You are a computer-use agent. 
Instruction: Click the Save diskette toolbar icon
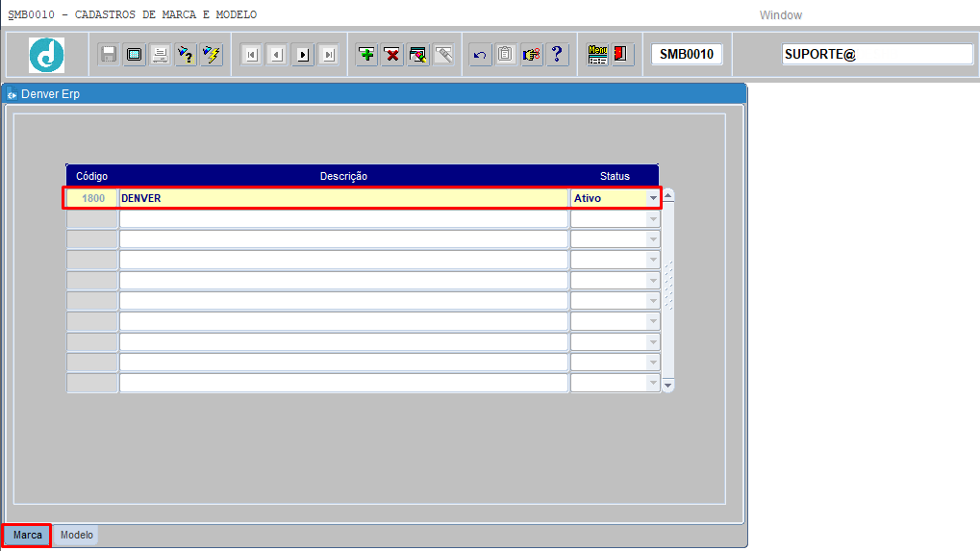click(108, 55)
